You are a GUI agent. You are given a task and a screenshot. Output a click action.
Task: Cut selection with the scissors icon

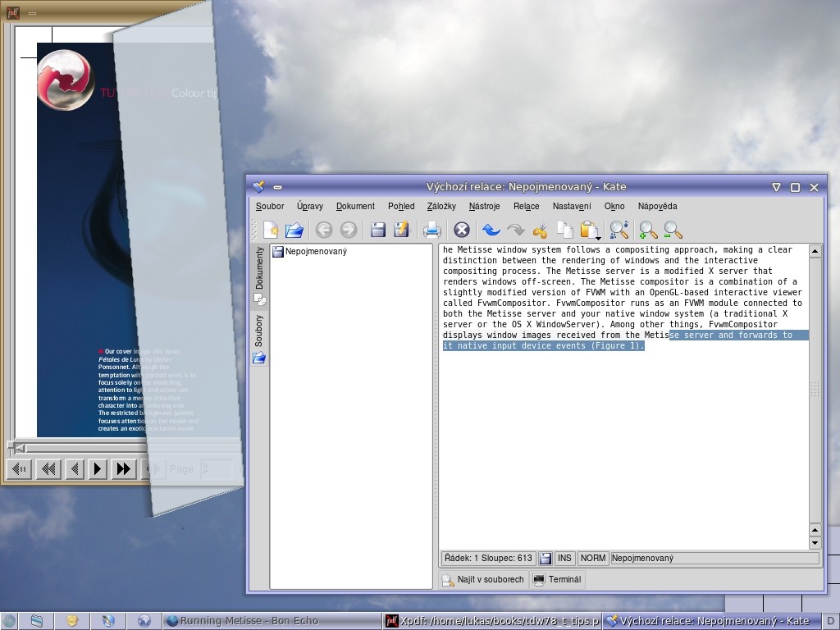[x=540, y=230]
